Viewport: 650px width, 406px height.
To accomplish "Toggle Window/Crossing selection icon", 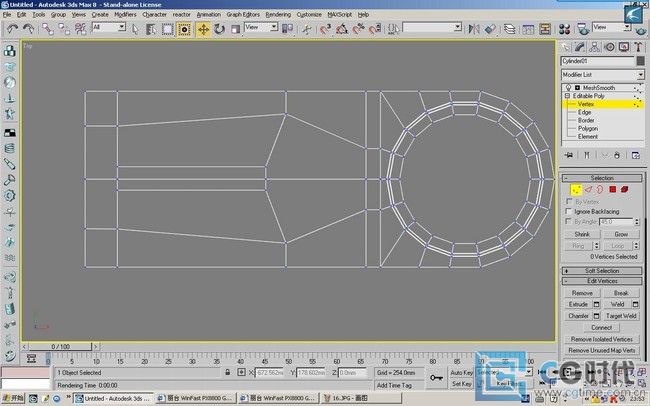I will coord(184,29).
